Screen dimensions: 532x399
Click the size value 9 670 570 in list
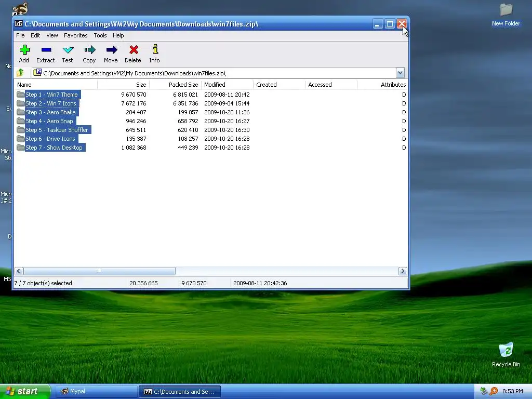point(134,95)
